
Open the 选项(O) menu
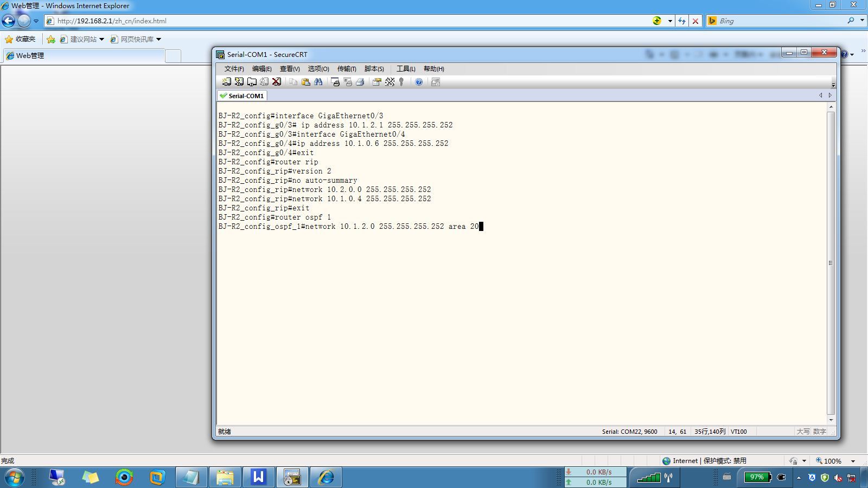coord(318,69)
